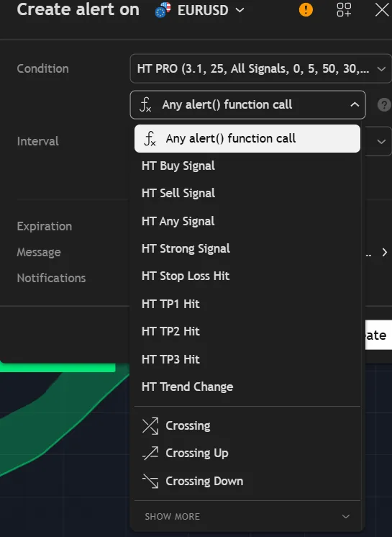Select highlighted Any alert() function call option
This screenshot has height=537, width=392.
(x=247, y=138)
